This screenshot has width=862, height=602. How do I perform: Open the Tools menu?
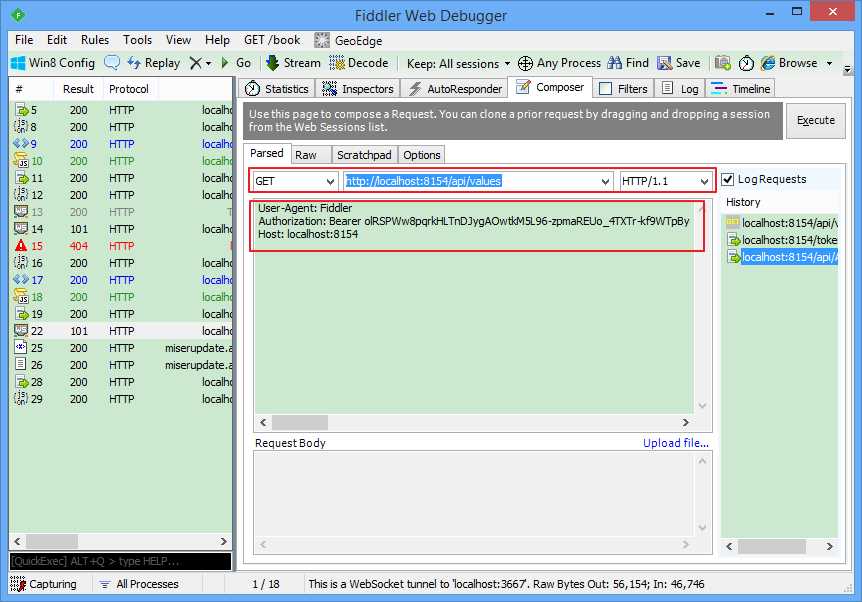click(137, 40)
